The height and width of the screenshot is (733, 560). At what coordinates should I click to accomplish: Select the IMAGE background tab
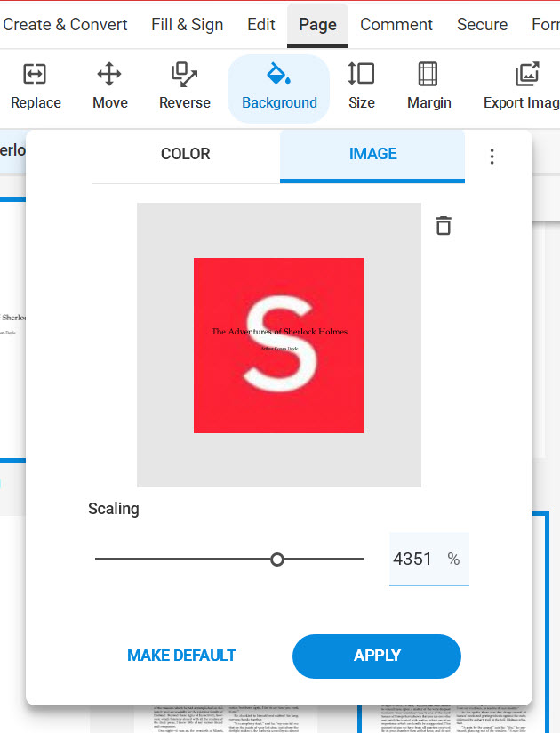(372, 156)
